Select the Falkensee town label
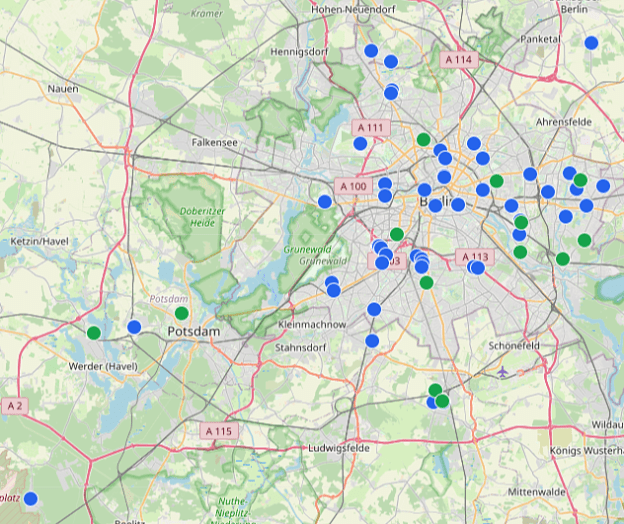This screenshot has width=624, height=524. 215,143
